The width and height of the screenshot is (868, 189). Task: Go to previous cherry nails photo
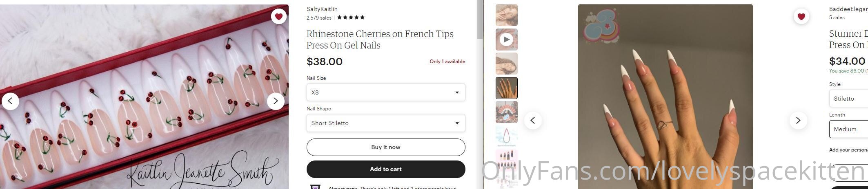(x=10, y=101)
